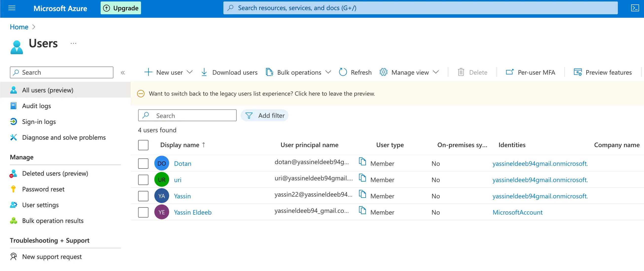
Task: Open Sign-in logs from sidebar
Action: pyautogui.click(x=39, y=121)
